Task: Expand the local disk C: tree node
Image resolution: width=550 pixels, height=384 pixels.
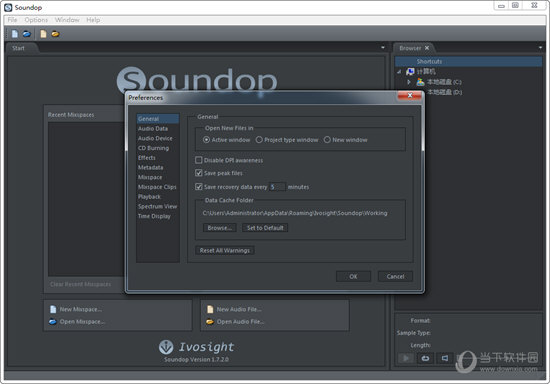Action: pos(409,82)
